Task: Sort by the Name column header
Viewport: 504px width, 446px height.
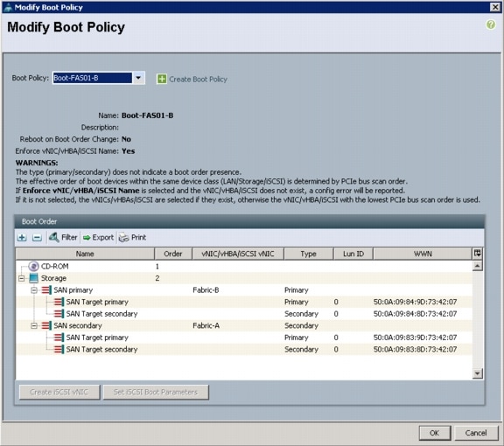Action: click(85, 254)
